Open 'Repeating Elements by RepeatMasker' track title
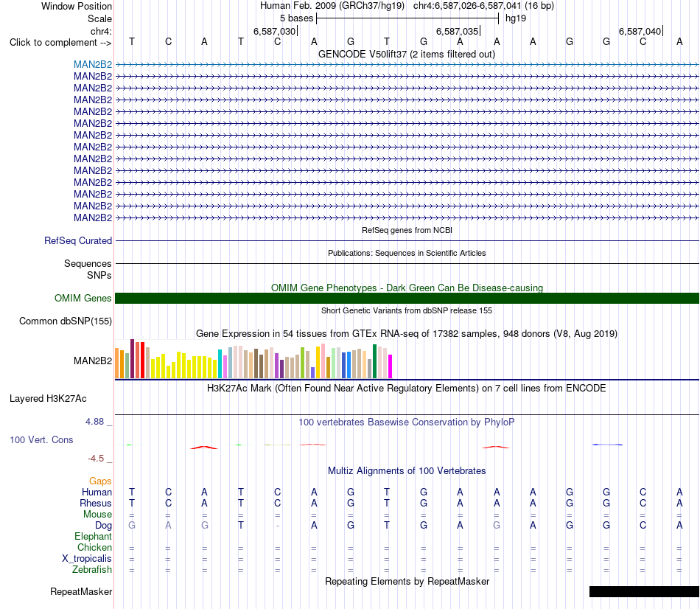Image resolution: width=700 pixels, height=609 pixels. point(407,581)
